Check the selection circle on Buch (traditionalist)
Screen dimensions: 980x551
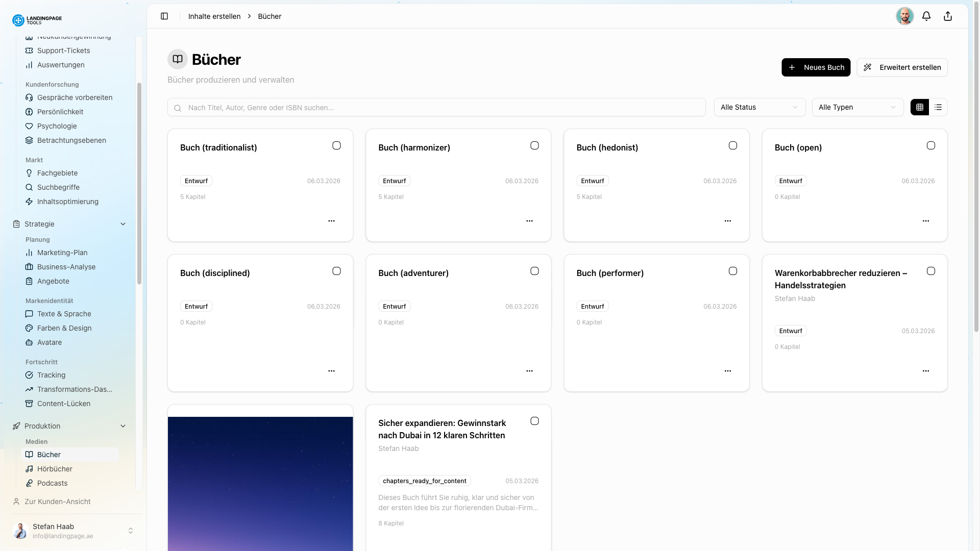click(336, 145)
